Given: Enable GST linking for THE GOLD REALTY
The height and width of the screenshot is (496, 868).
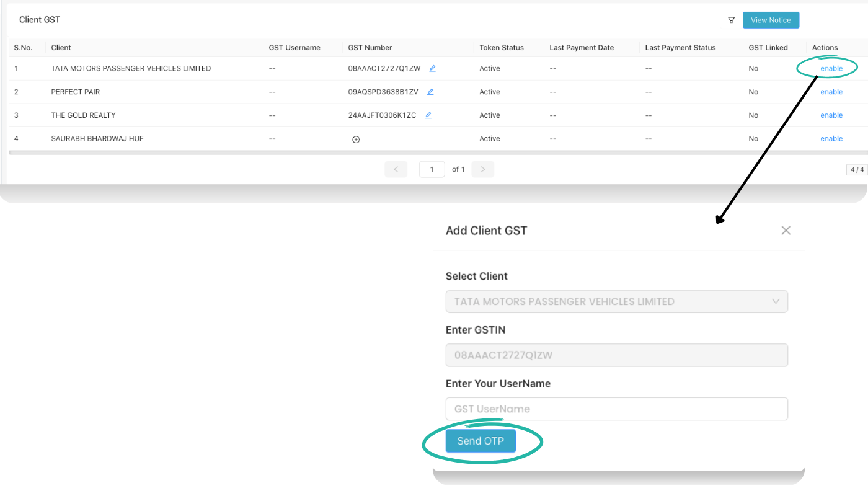Looking at the screenshot, I should [x=831, y=115].
